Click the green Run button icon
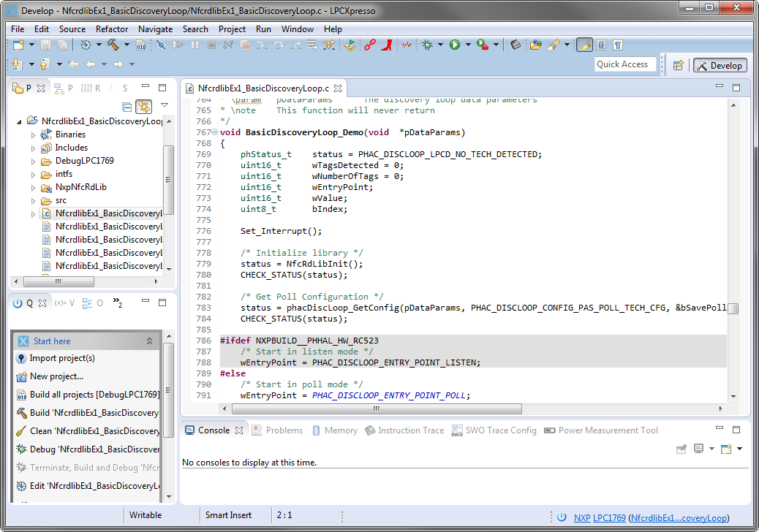 (455, 45)
